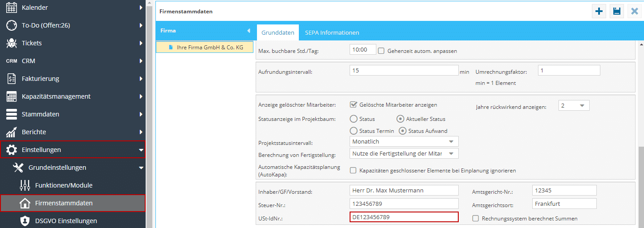Click the Funktionen/Module sliders icon

click(x=25, y=185)
